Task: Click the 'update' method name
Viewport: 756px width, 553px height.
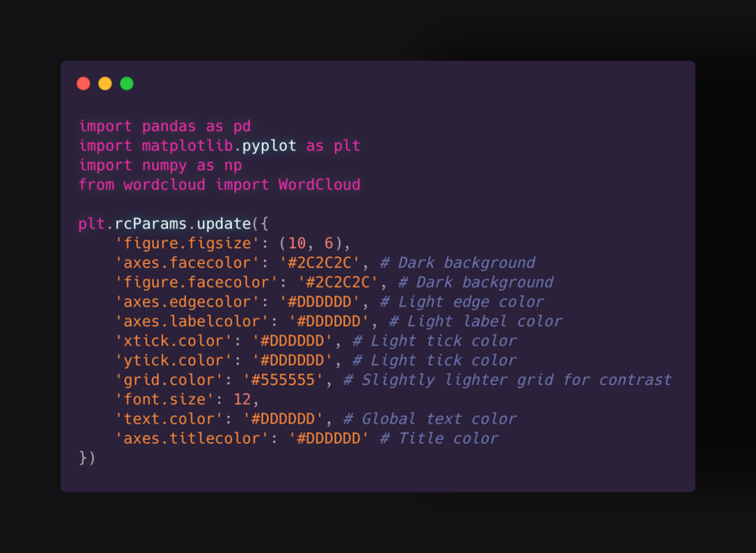Action: 223,224
